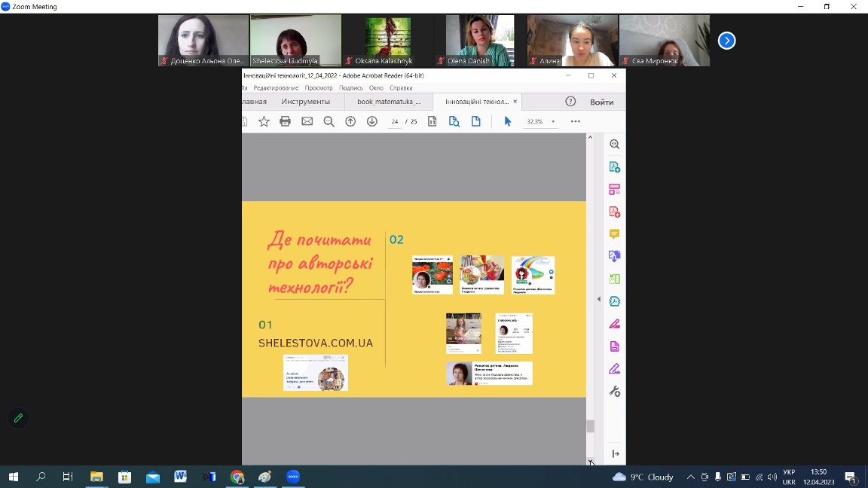Go to previous page with up arrow
The height and width of the screenshot is (488, 868).
point(350,121)
